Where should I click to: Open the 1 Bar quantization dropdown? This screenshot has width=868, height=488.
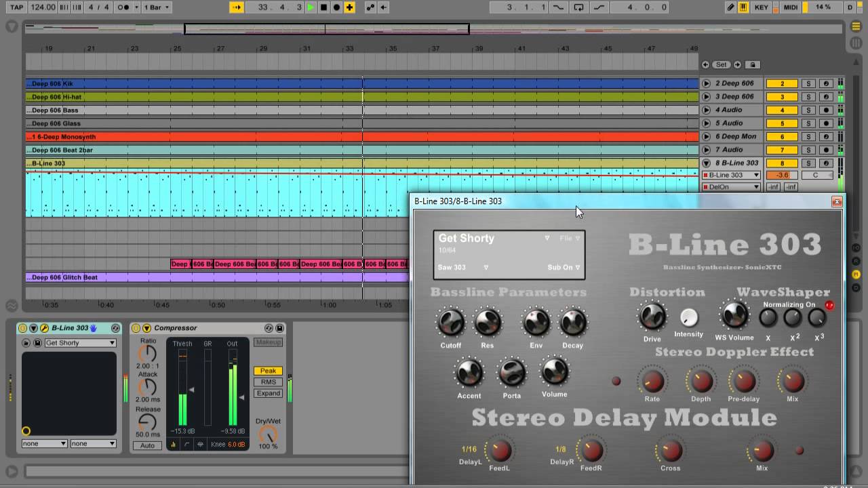point(157,7)
